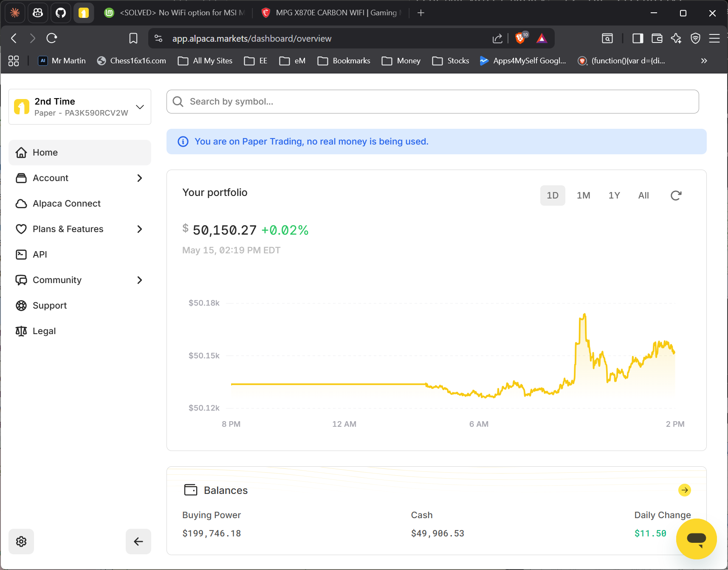Open the Brave VPN icon
The height and width of the screenshot is (570, 728).
pyautogui.click(x=695, y=38)
